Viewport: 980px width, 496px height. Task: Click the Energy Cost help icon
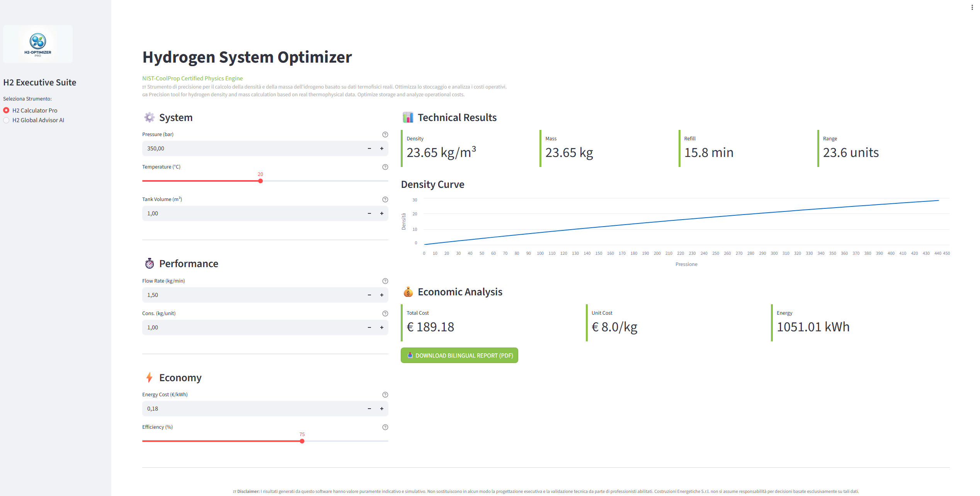(x=385, y=395)
